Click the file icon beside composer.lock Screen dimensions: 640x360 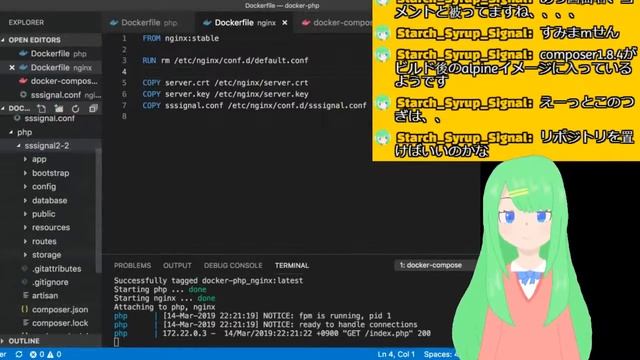25,323
